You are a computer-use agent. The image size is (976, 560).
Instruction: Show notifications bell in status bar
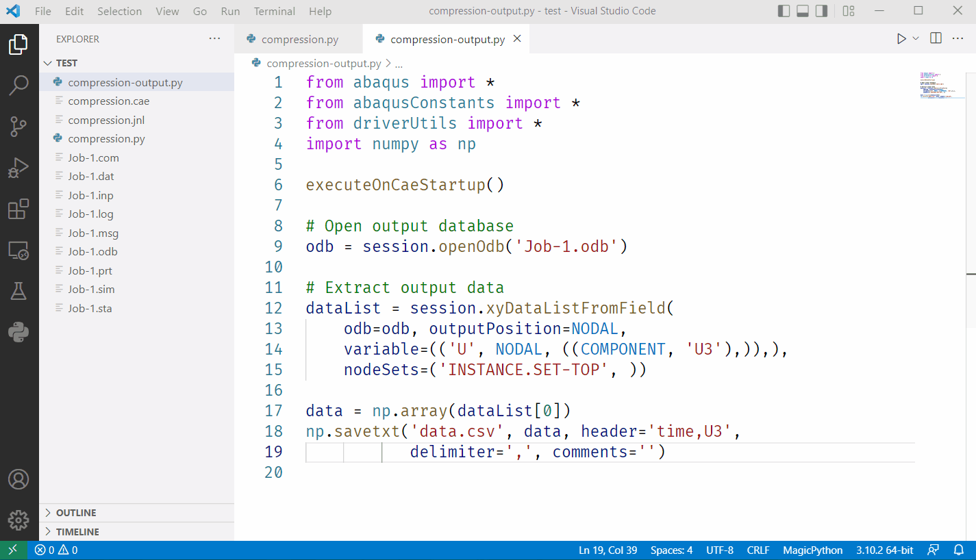(x=959, y=550)
